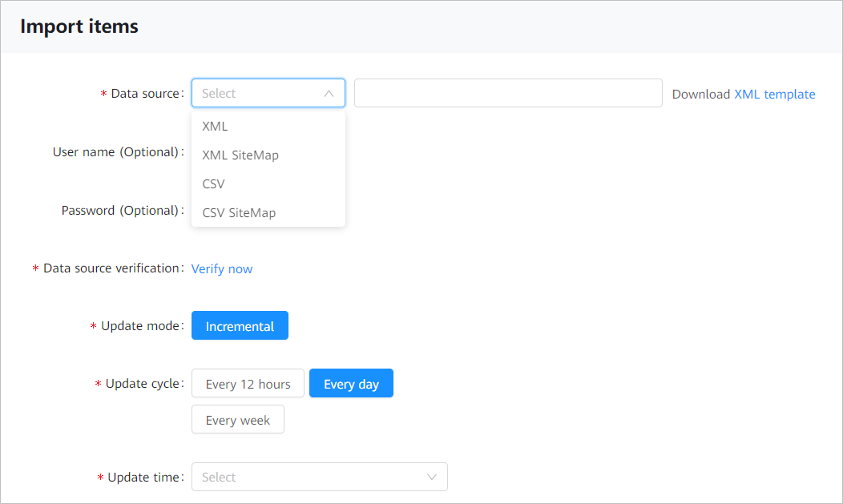Choose CSV SiteMap in the dropdown list
This screenshot has height=504, width=843.
(239, 213)
